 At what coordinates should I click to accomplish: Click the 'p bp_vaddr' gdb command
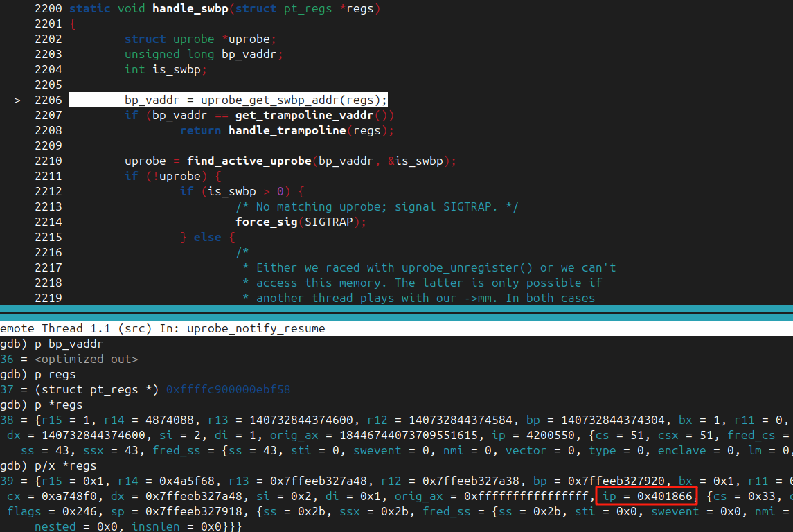(68, 344)
